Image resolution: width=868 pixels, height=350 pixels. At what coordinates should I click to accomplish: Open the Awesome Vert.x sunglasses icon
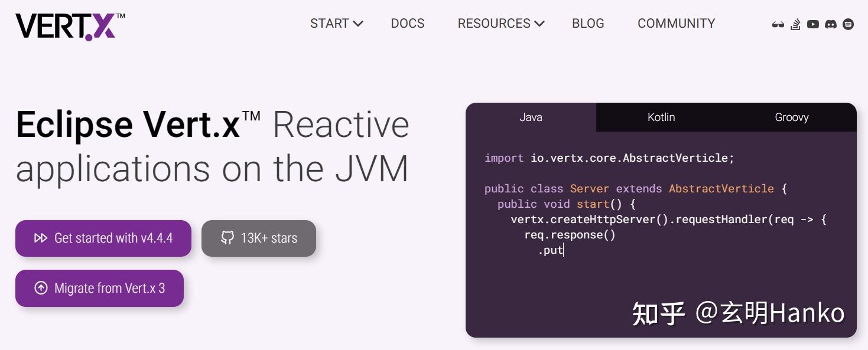point(778,24)
